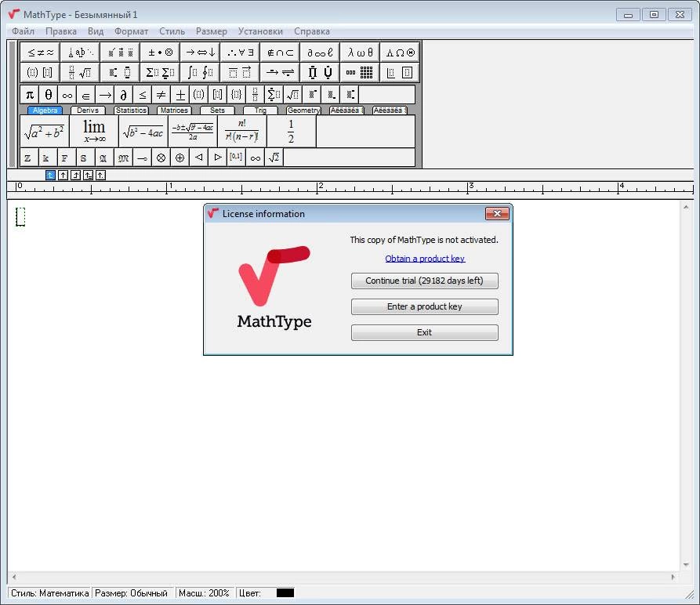The image size is (700, 605).
Task: Open the Справка menu
Action: click(x=312, y=31)
